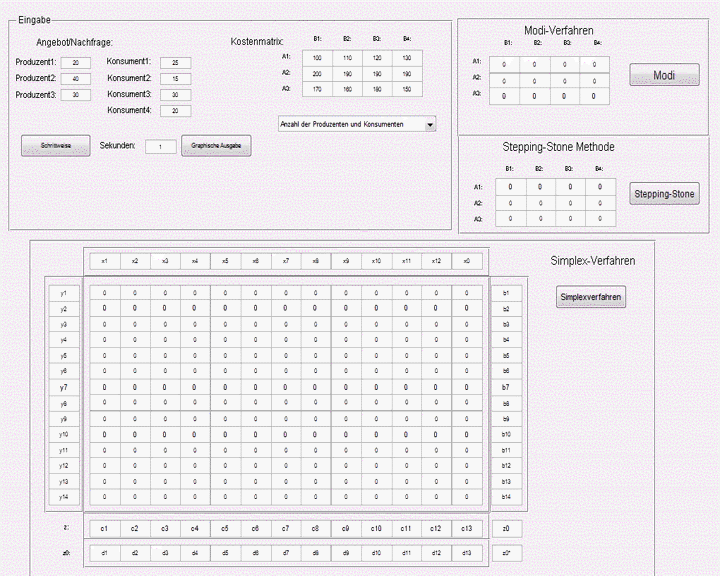Viewport: 720px width, 576px height.
Task: Edit Kostenmatrix cell A1 B3
Action: [377, 58]
